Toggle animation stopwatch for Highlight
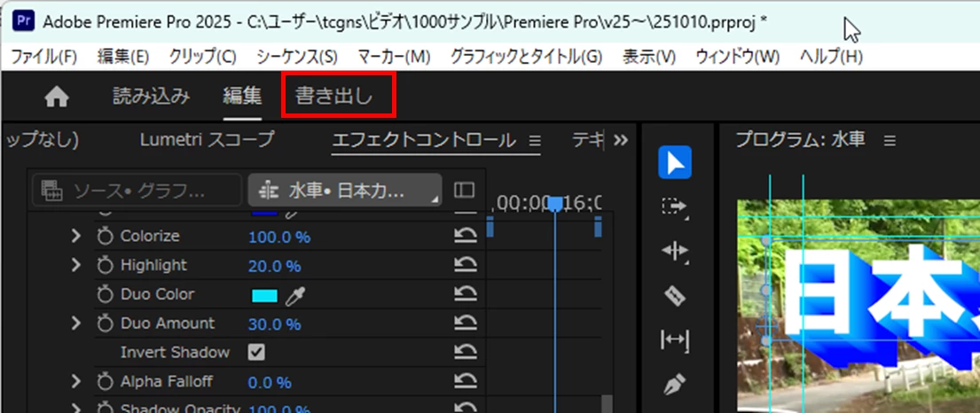Image resolution: width=980 pixels, height=413 pixels. [x=105, y=265]
